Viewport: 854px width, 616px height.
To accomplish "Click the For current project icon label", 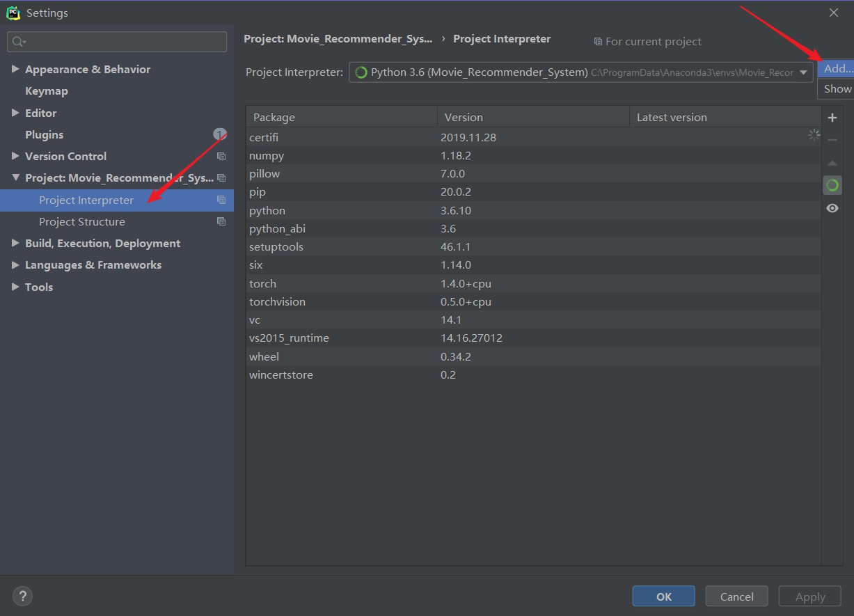I will 647,42.
